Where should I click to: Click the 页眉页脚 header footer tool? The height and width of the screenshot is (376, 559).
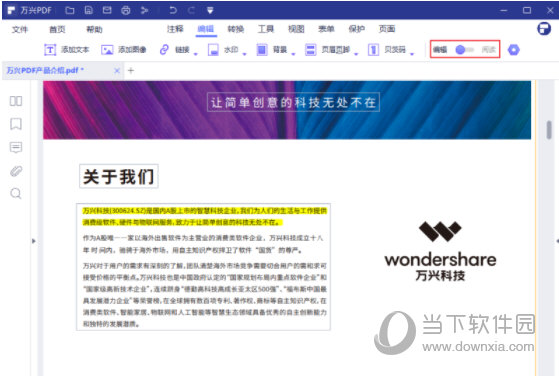[328, 50]
